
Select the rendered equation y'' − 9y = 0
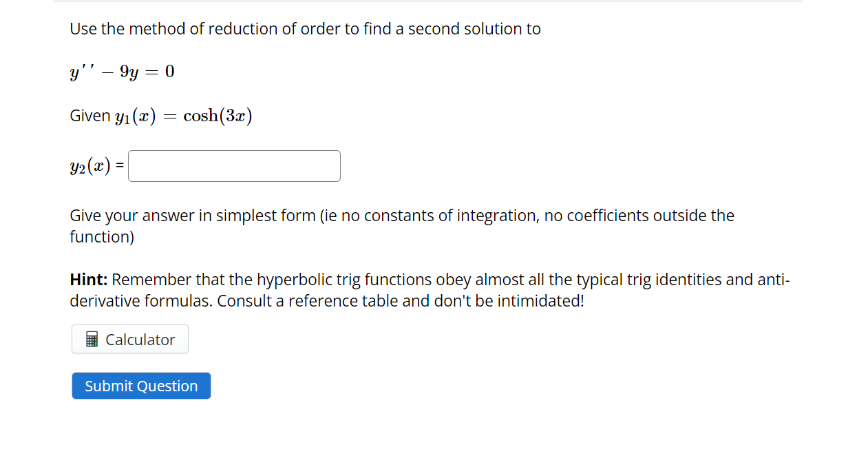coord(121,71)
